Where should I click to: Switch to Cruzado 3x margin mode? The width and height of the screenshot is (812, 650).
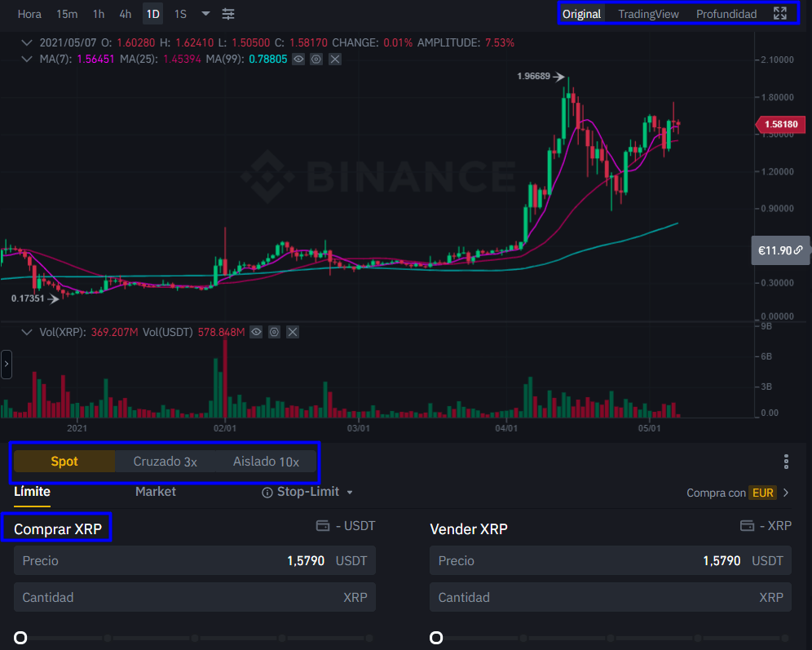pos(165,462)
